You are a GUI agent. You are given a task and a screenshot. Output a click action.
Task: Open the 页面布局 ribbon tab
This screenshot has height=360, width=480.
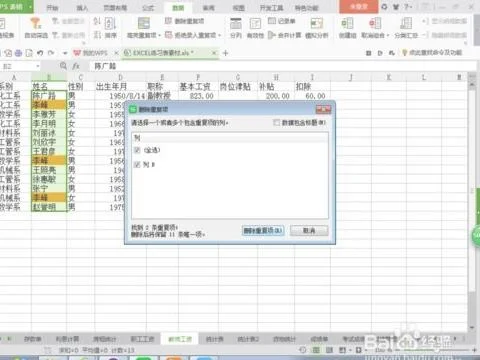tap(115, 8)
